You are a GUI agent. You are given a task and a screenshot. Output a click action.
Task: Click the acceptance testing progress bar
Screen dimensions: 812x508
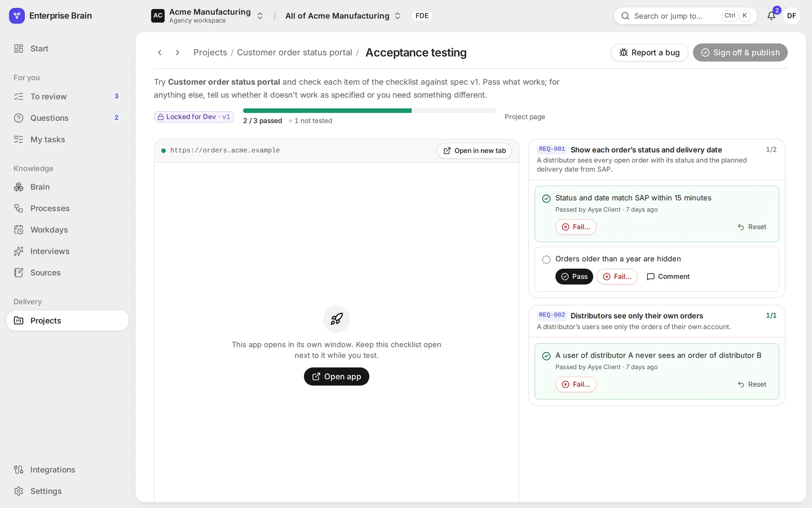coord(369,110)
